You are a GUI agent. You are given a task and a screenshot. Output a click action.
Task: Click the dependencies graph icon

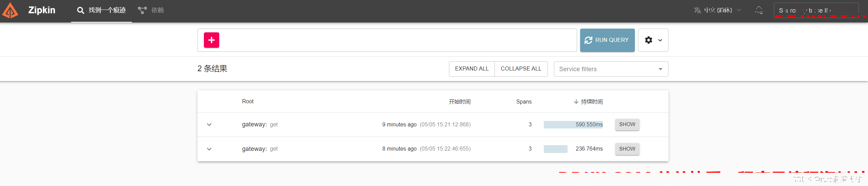[142, 11]
